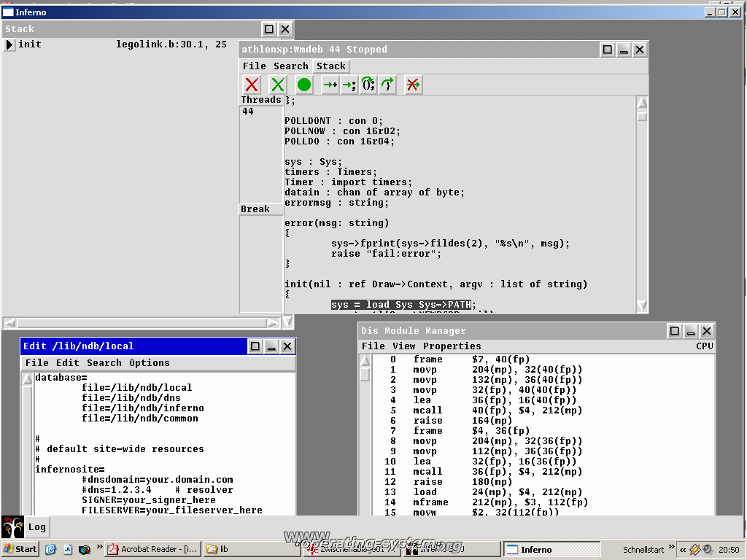Click the Windows Start button
Viewport: 747px width, 560px height.
(20, 549)
